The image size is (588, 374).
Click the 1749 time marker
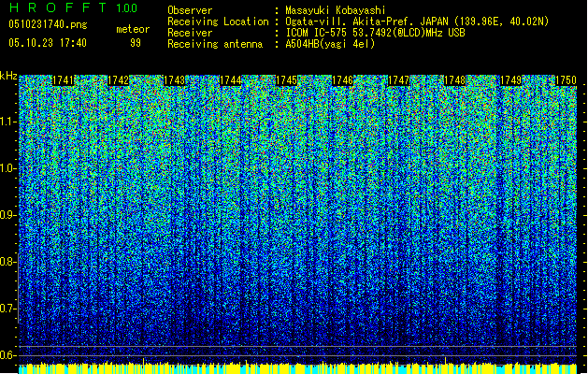point(510,80)
